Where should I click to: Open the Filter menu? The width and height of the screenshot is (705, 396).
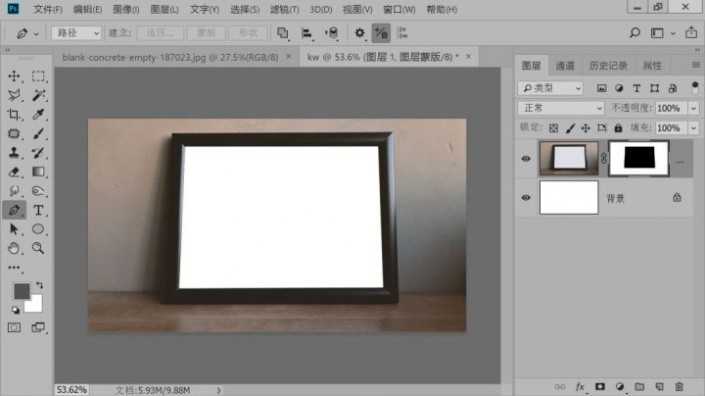285,9
